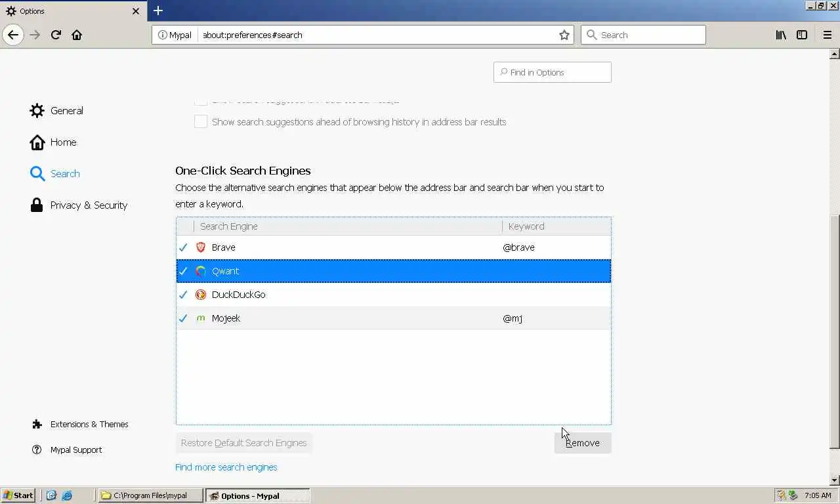Click Restore Default Search Engines button
This screenshot has width=840, height=504.
[244, 443]
